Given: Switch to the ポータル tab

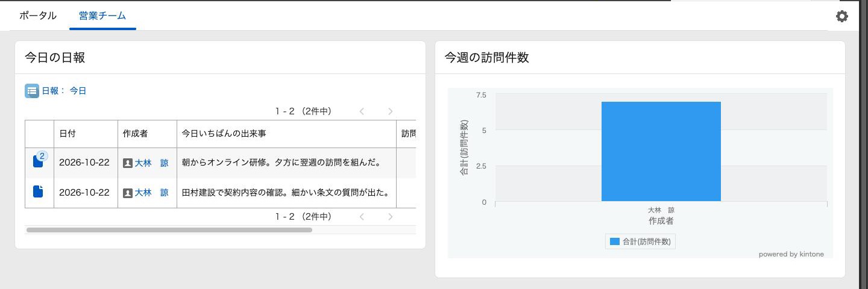Looking at the screenshot, I should coord(38,16).
